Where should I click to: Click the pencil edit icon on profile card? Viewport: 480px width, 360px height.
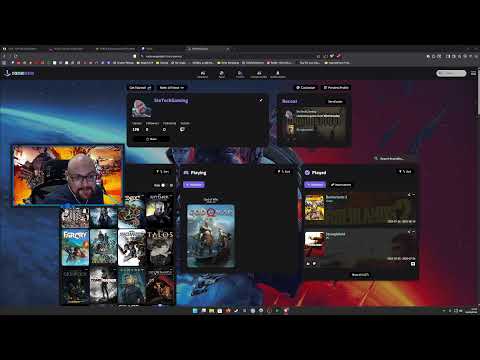[x=261, y=100]
